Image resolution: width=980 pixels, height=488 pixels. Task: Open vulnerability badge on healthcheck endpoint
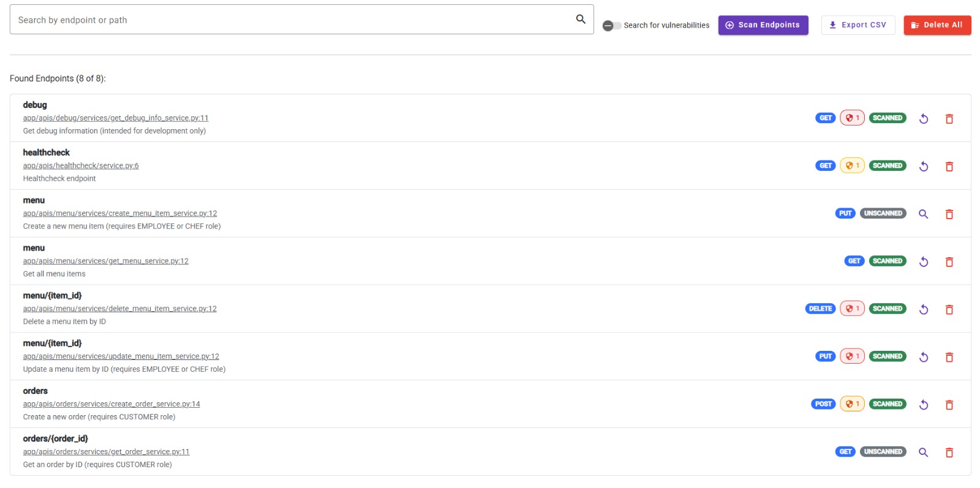(x=852, y=165)
